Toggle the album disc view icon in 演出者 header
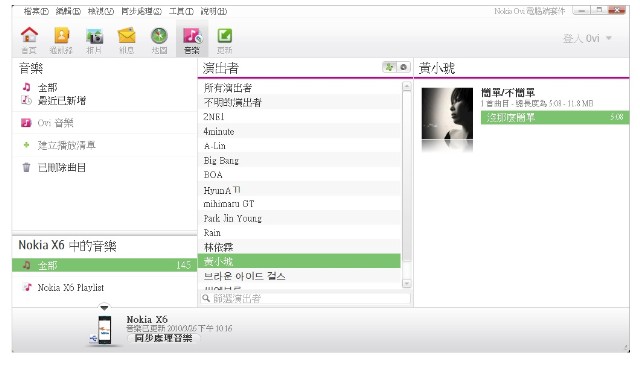640x380 pixels. click(x=403, y=67)
